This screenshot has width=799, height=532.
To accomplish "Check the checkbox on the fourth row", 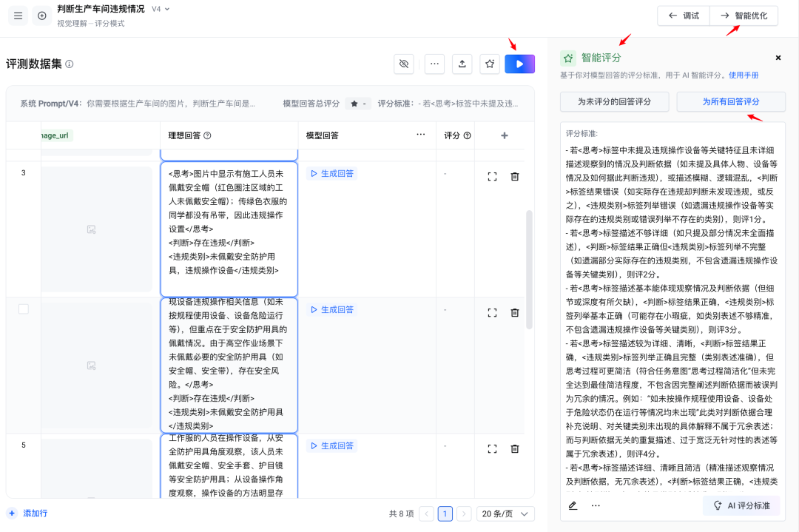I will [x=24, y=309].
